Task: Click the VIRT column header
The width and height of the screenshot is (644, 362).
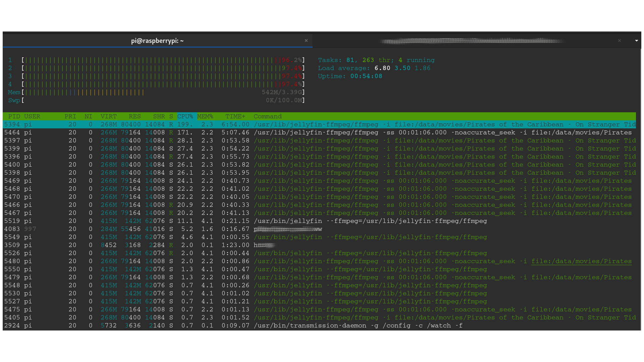Action: point(108,116)
